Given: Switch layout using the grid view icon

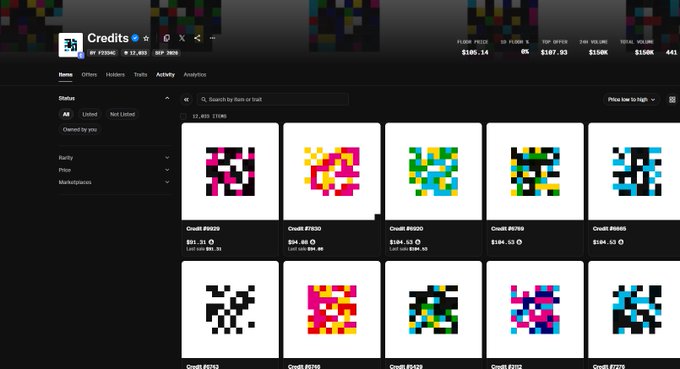Looking at the screenshot, I should pos(672,100).
